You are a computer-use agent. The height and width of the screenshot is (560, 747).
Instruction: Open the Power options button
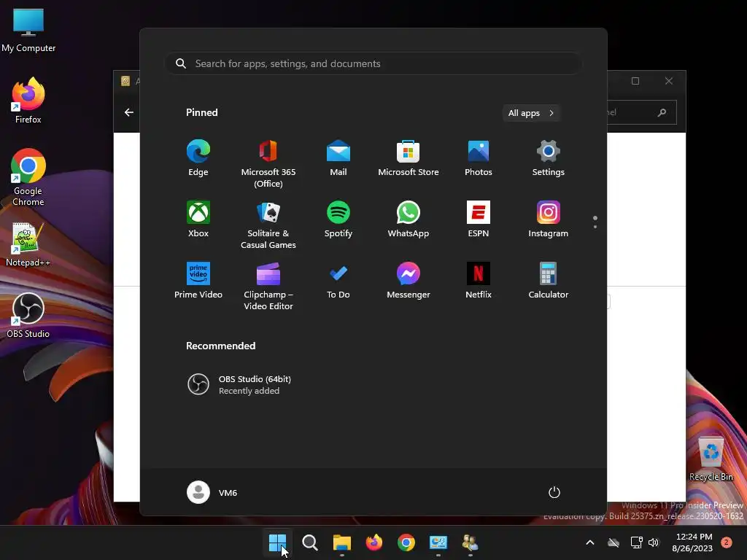tap(554, 492)
